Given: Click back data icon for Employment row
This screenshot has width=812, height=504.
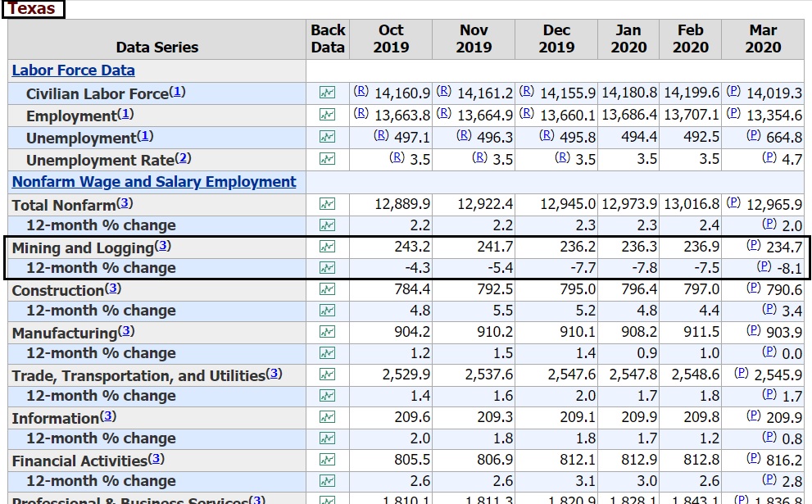Looking at the screenshot, I should pos(328,116).
